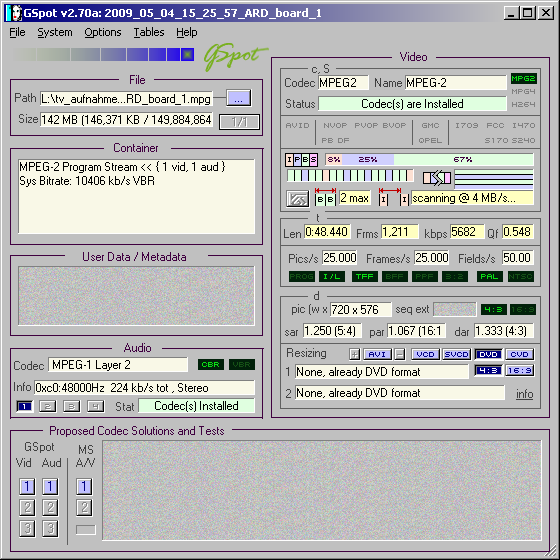Click the MPG4 codec indicator
560x560 pixels.
[x=523, y=91]
